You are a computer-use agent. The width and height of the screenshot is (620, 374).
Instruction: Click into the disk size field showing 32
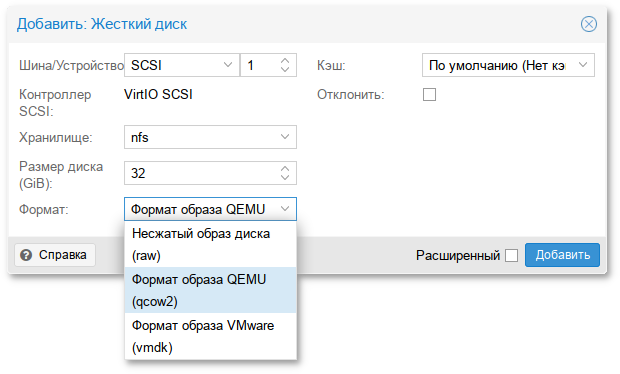(x=202, y=173)
